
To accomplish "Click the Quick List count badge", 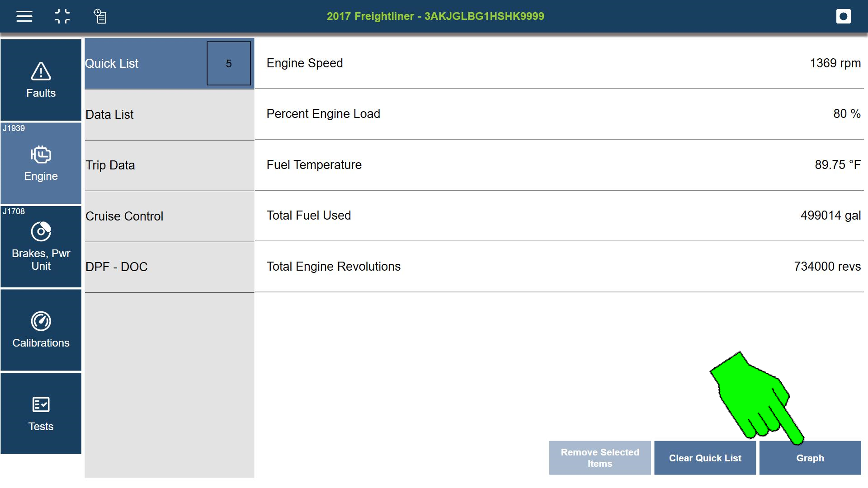I will [229, 64].
